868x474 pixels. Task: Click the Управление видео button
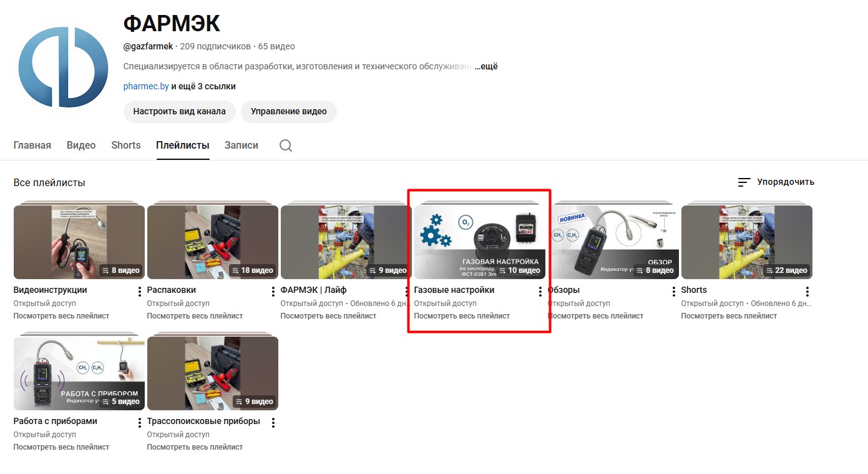coord(288,112)
